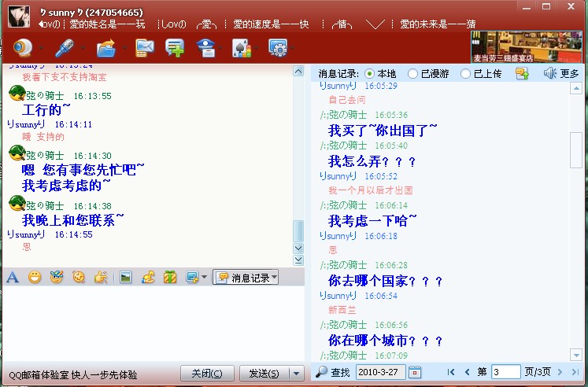Image resolution: width=588 pixels, height=387 pixels.
Task: Select the 本地 radio button
Action: pyautogui.click(x=370, y=74)
